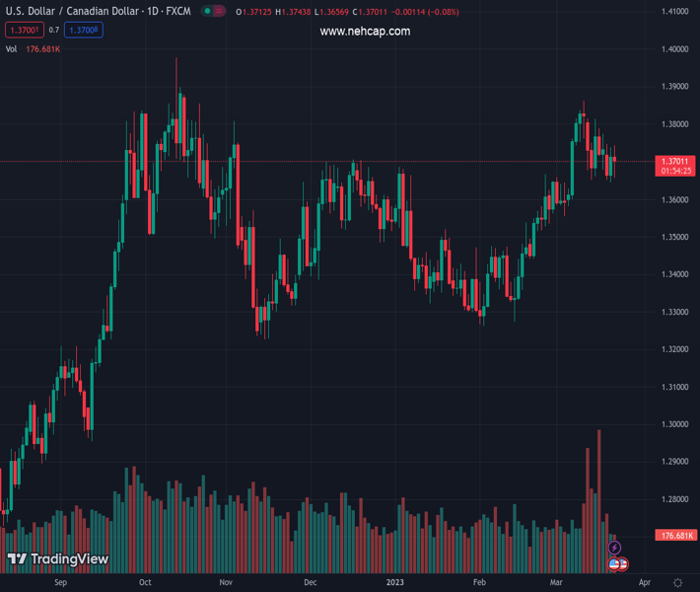Viewport: 700px width, 592px height.
Task: Click the 1.29000 price axis label
Action: [x=675, y=462]
